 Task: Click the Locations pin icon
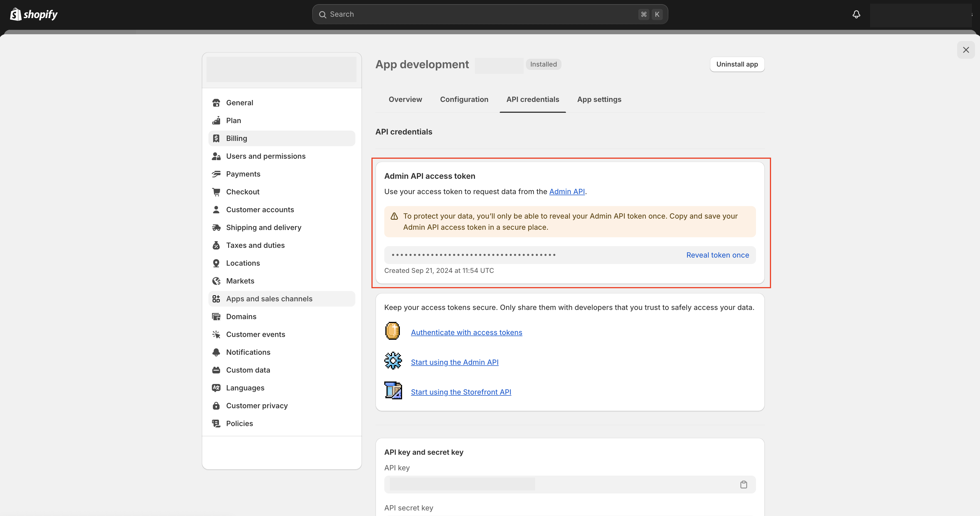click(x=216, y=263)
